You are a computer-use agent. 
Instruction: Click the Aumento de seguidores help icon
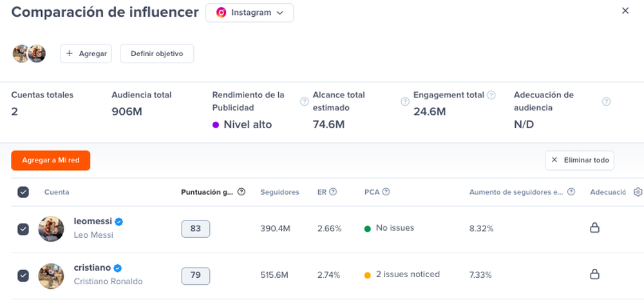571,191
